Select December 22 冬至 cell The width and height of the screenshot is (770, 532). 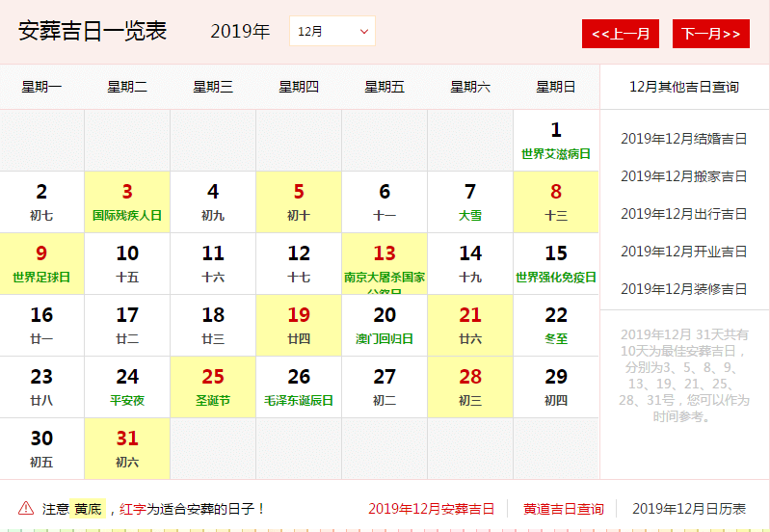tap(556, 326)
